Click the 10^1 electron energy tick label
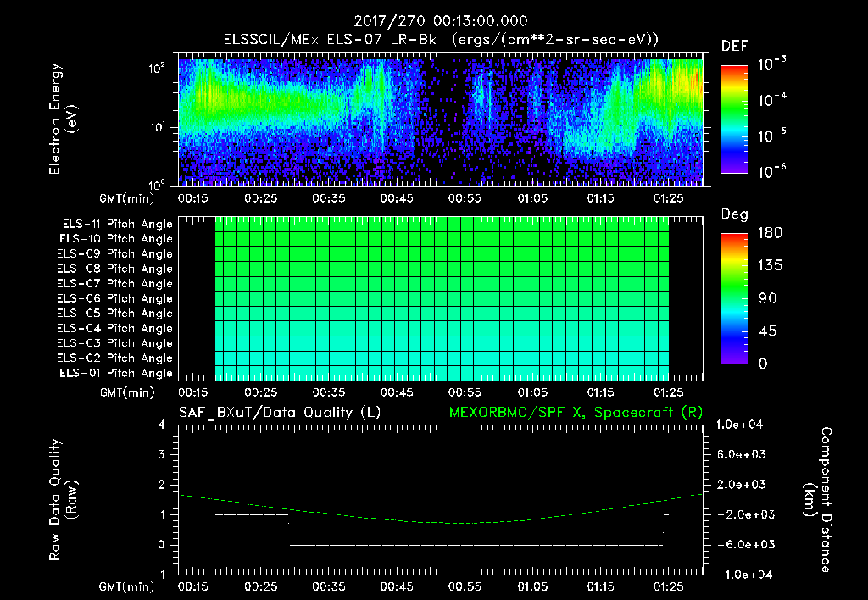The width and height of the screenshot is (868, 600). point(157,127)
